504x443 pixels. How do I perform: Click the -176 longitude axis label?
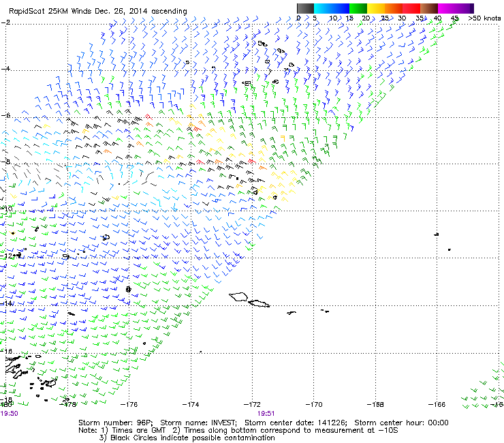[129, 404]
